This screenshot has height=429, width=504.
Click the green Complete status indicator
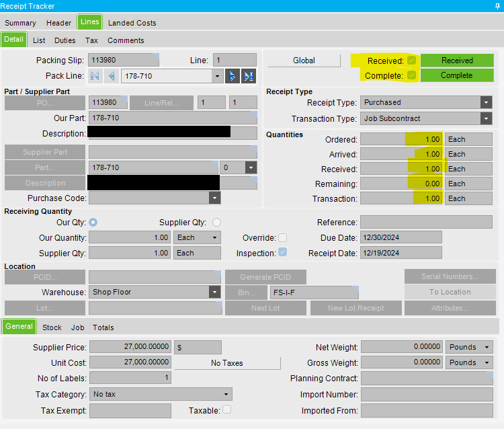[x=457, y=75]
